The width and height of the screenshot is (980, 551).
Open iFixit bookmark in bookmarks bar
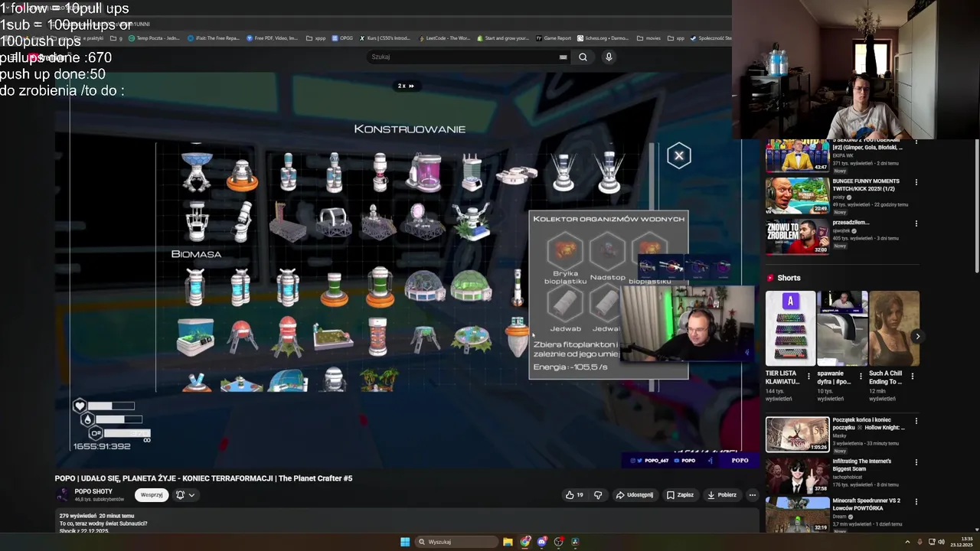coord(214,37)
